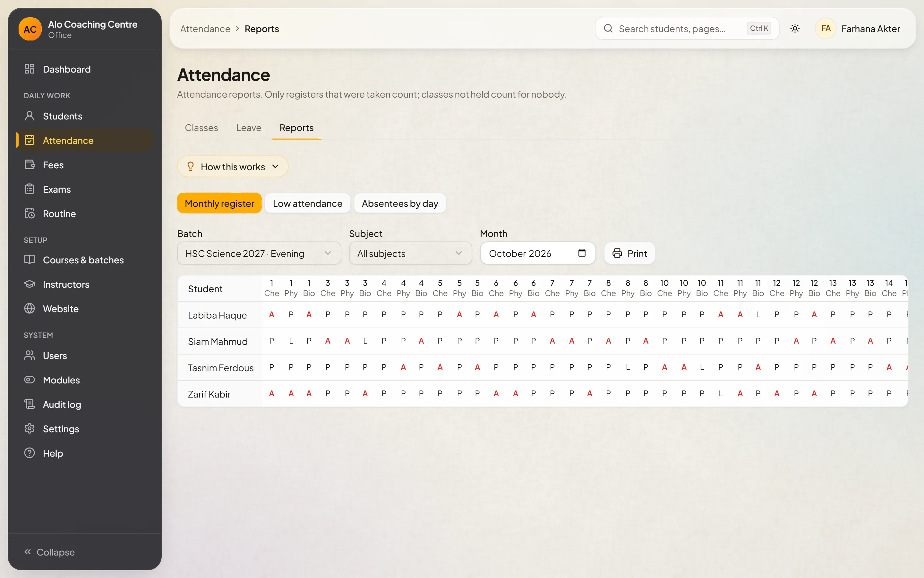Click the Labiba Haque student row name
The image size is (924, 578).
click(217, 315)
